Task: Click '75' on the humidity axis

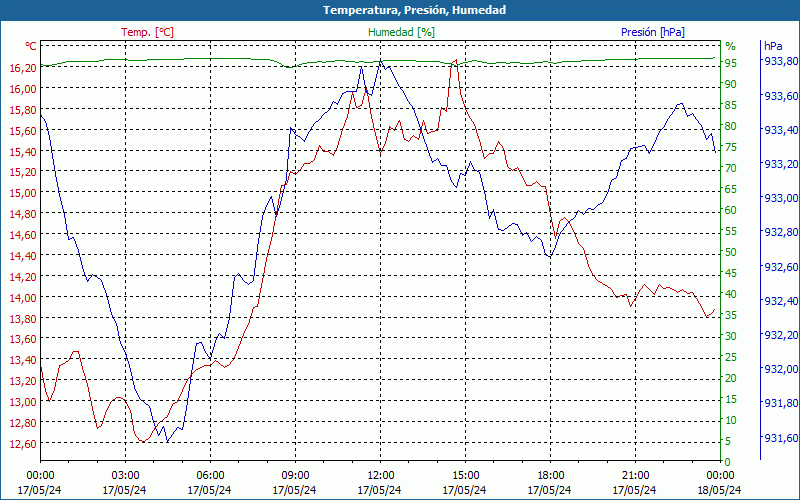Action: coord(731,147)
